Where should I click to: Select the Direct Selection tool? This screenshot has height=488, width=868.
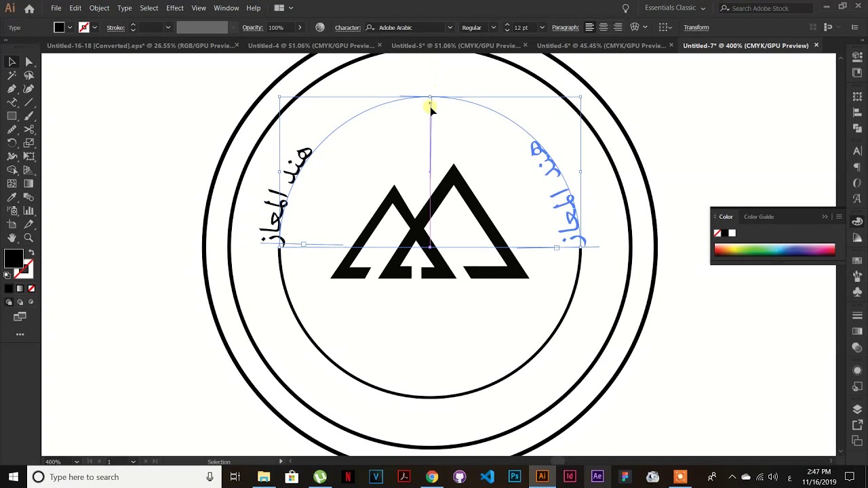tap(28, 62)
